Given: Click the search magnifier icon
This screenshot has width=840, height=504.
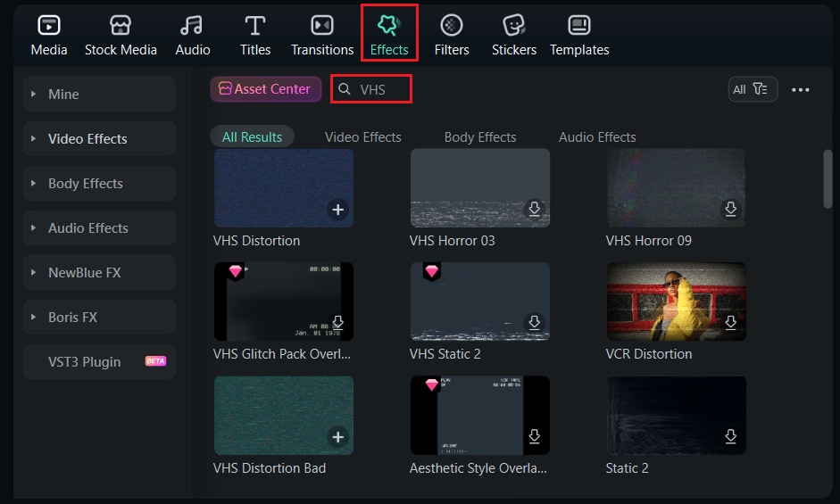Looking at the screenshot, I should coord(345,89).
